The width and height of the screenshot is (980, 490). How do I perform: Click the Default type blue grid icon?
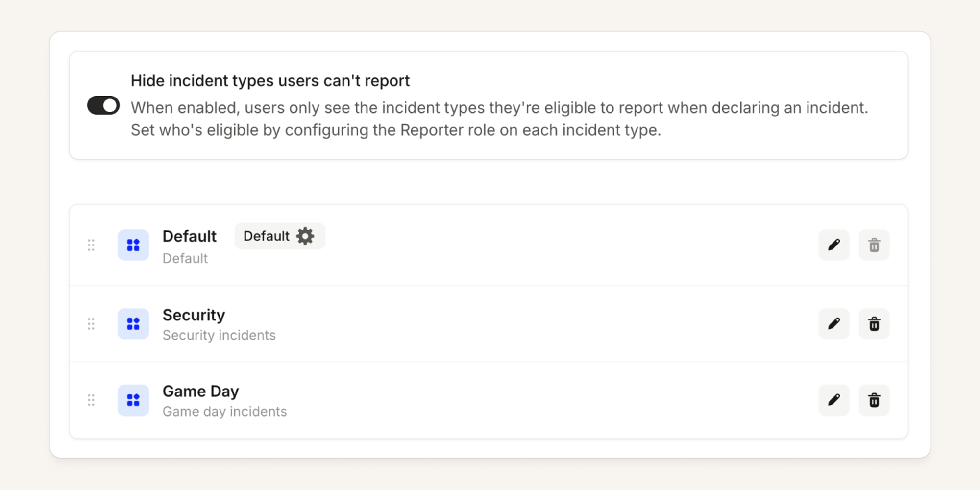[x=133, y=245]
